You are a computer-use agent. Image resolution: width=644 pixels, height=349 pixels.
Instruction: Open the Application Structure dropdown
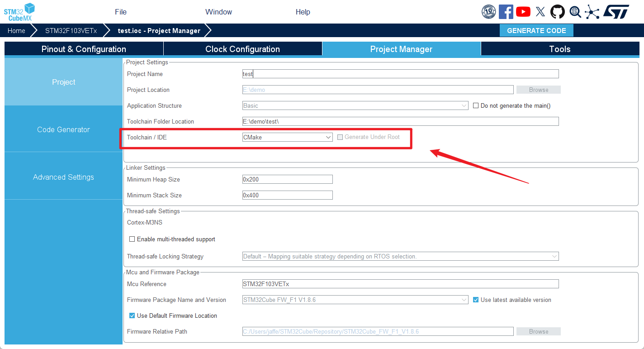tap(355, 105)
